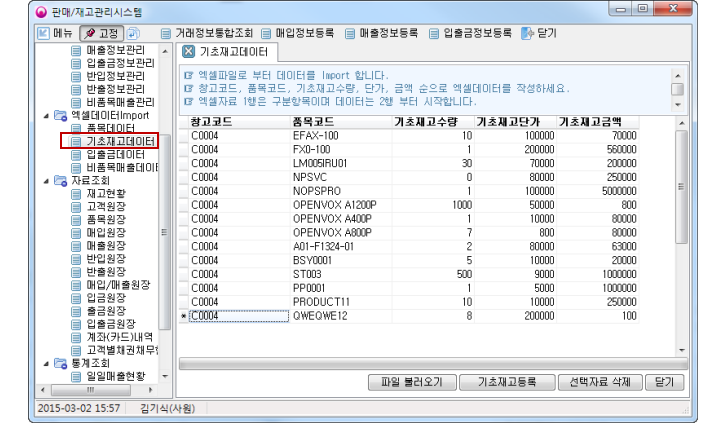Open 입출금데이터 in the tree
The width and height of the screenshot is (727, 423).
point(115,154)
